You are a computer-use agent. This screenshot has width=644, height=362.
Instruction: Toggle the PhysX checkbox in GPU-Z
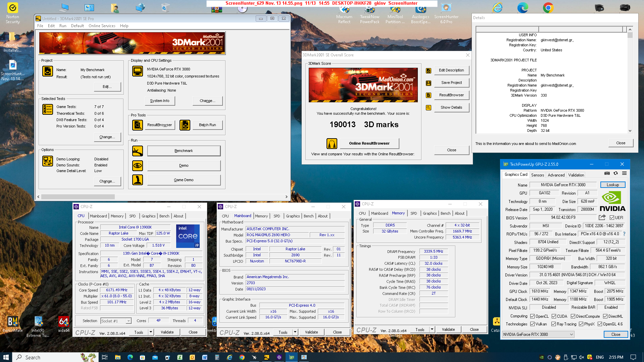click(581, 324)
